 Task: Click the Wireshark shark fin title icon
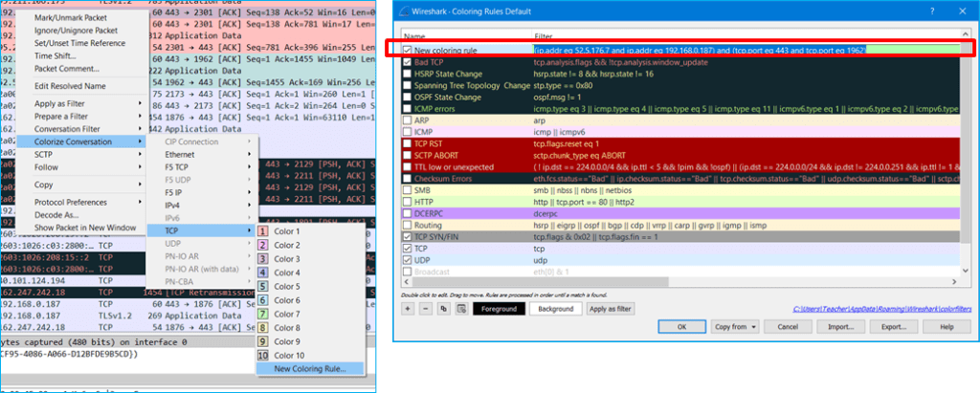405,11
